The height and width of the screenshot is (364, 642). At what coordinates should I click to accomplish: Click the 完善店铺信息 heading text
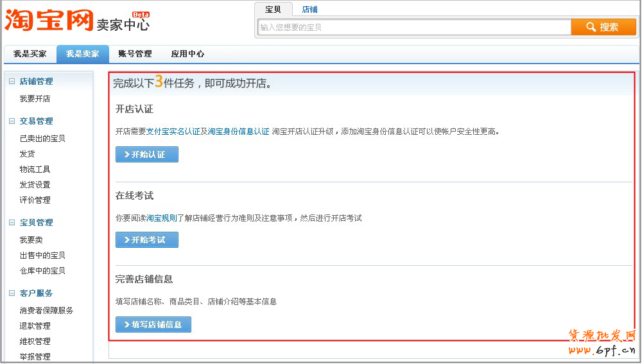[x=144, y=279]
